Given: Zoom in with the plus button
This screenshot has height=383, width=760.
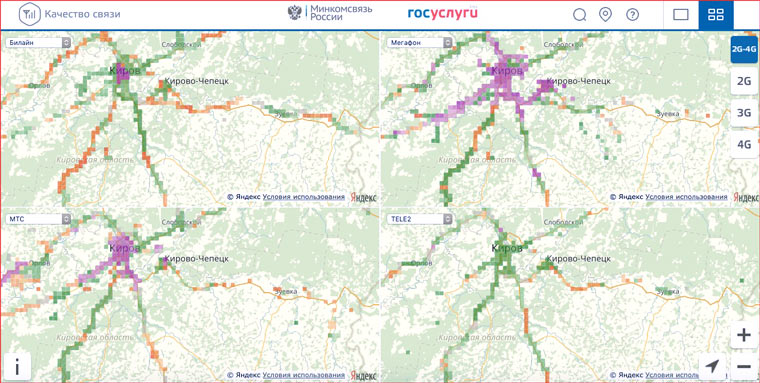Looking at the screenshot, I should [x=744, y=335].
